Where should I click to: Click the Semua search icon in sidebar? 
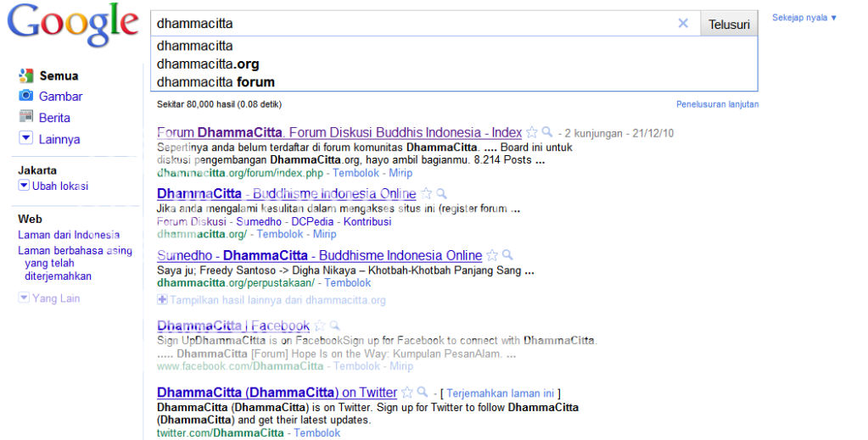coord(25,75)
